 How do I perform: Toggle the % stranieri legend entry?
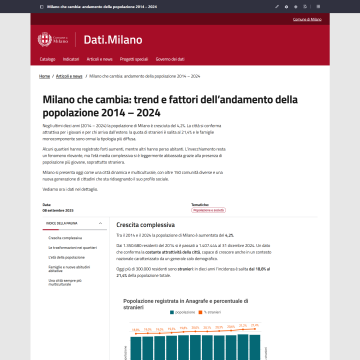(210, 312)
